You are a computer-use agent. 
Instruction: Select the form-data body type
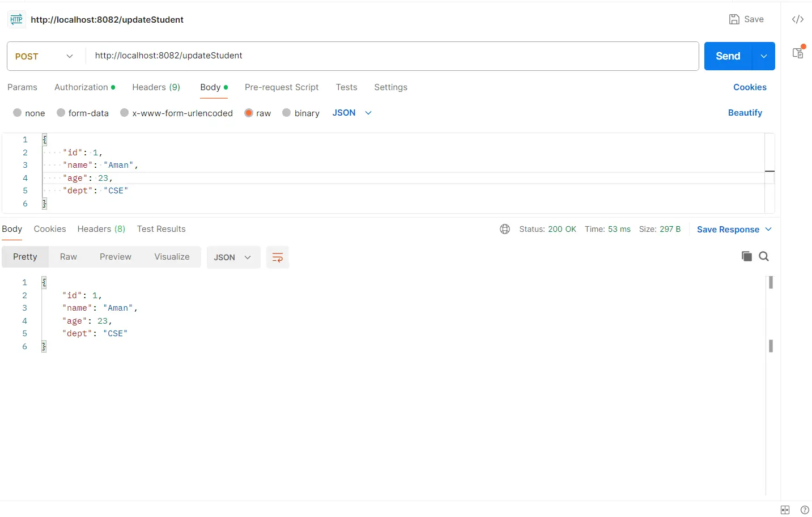tap(82, 113)
